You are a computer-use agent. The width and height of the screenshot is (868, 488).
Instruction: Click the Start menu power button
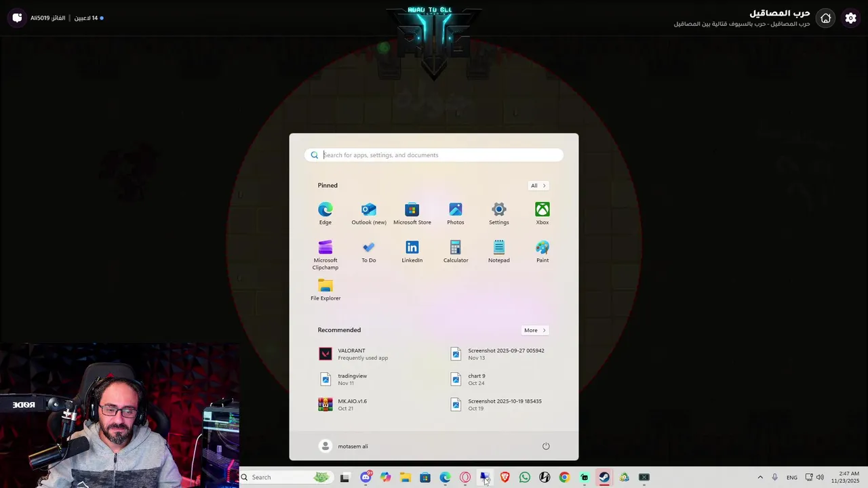tap(546, 446)
